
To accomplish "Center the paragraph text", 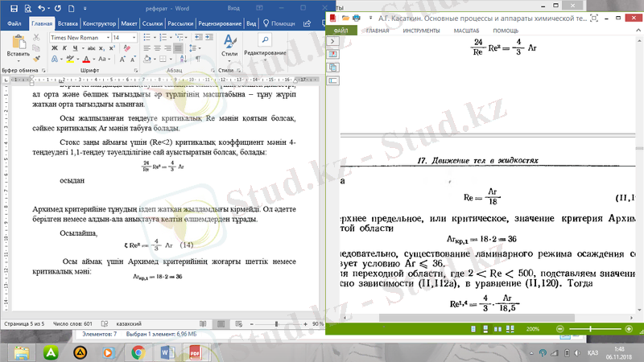I will pyautogui.click(x=157, y=48).
